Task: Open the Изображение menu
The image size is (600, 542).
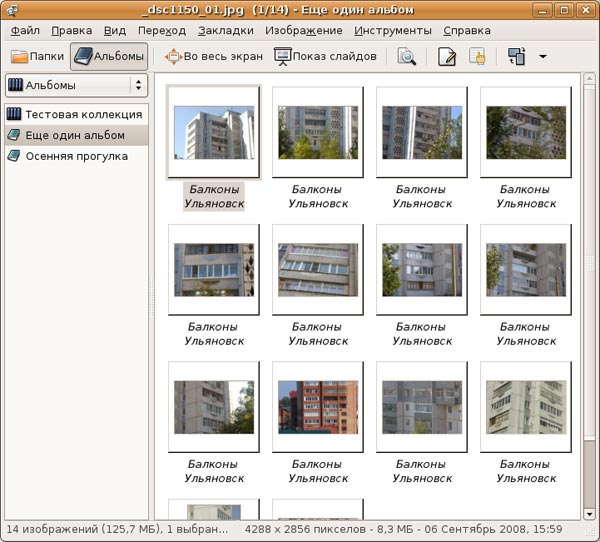Action: coord(304,31)
